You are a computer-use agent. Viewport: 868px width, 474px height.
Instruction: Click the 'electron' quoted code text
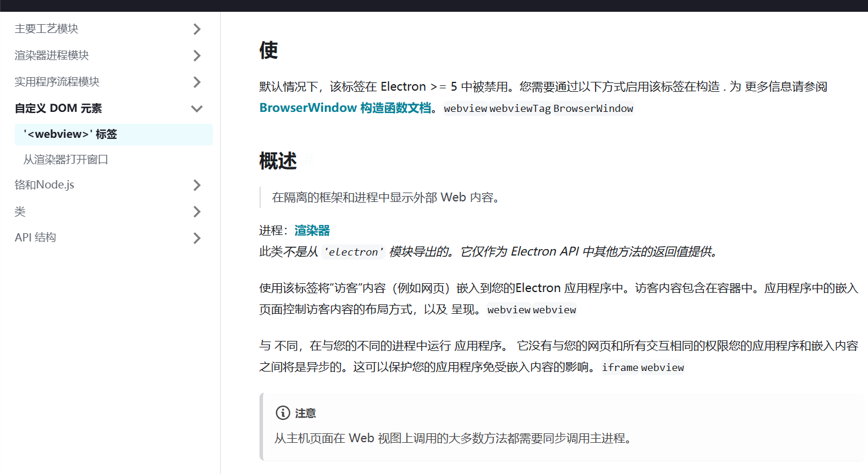[x=353, y=251]
